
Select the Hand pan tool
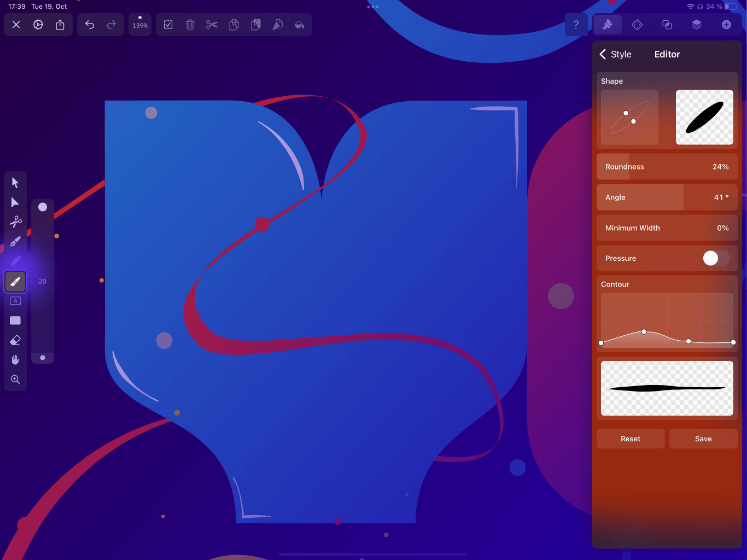[15, 359]
